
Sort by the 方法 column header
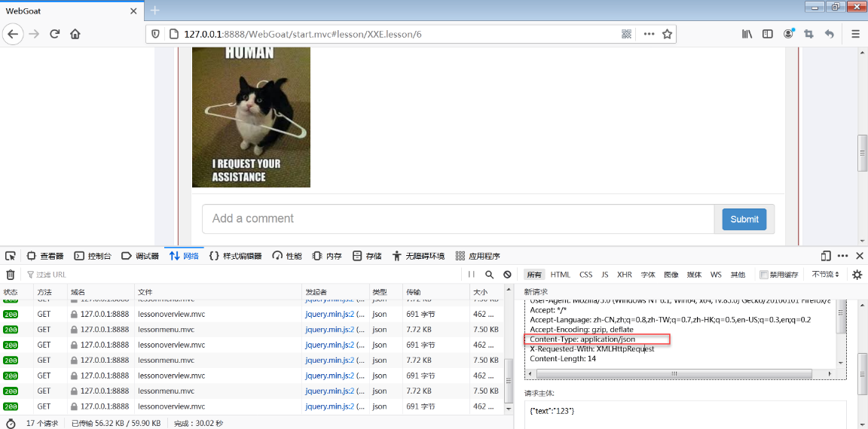(x=49, y=291)
